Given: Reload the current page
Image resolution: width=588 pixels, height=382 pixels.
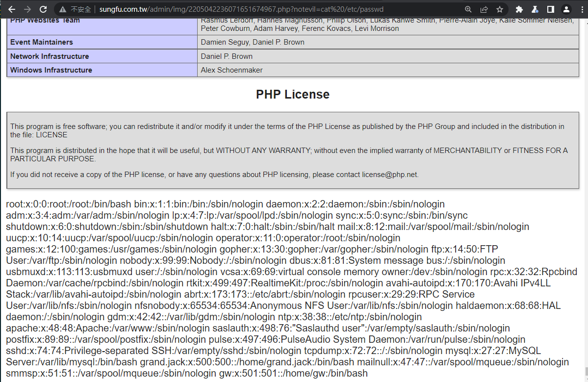Looking at the screenshot, I should [x=43, y=9].
